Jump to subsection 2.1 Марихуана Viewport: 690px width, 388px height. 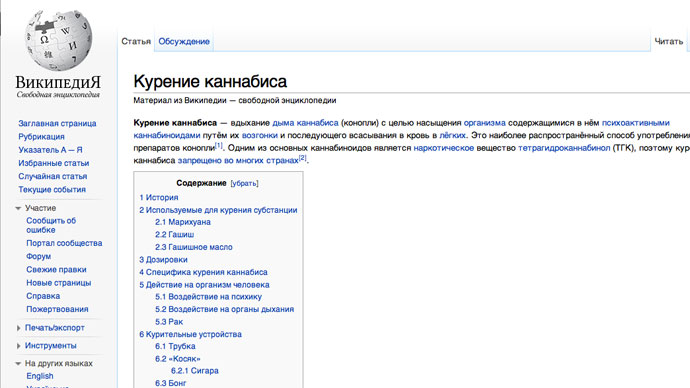[x=183, y=222]
